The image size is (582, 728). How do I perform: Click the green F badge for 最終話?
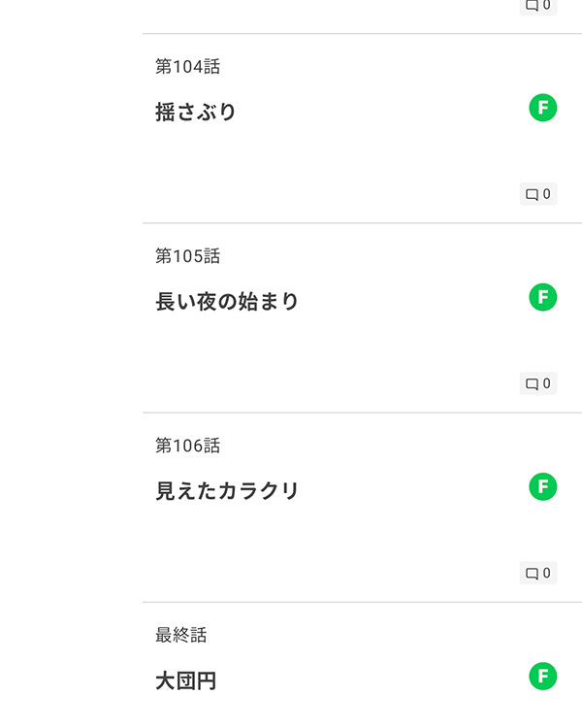pyautogui.click(x=543, y=676)
